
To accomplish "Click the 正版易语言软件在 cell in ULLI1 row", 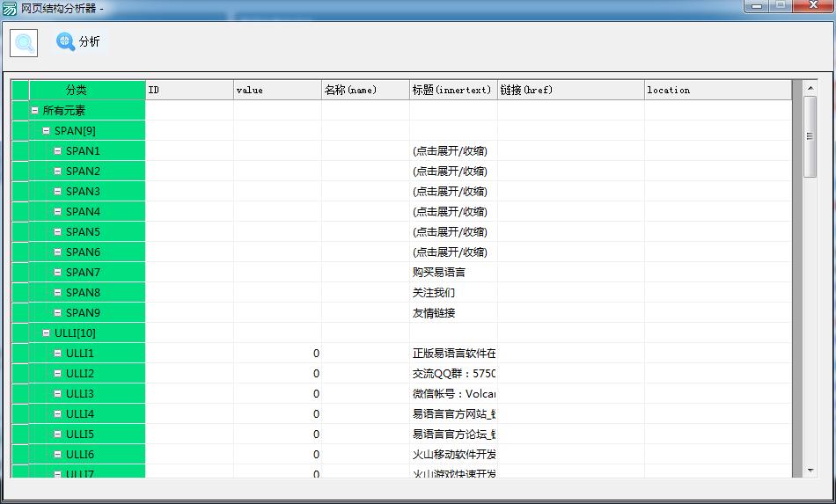I will point(453,354).
